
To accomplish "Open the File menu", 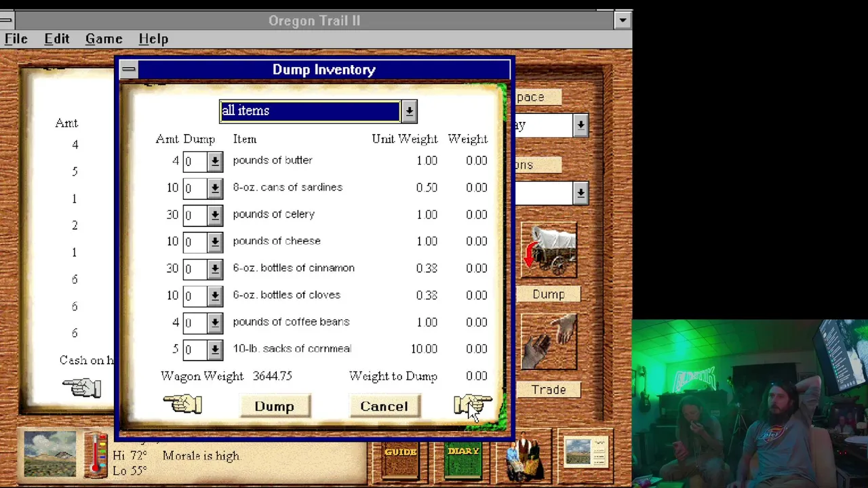I will (16, 39).
